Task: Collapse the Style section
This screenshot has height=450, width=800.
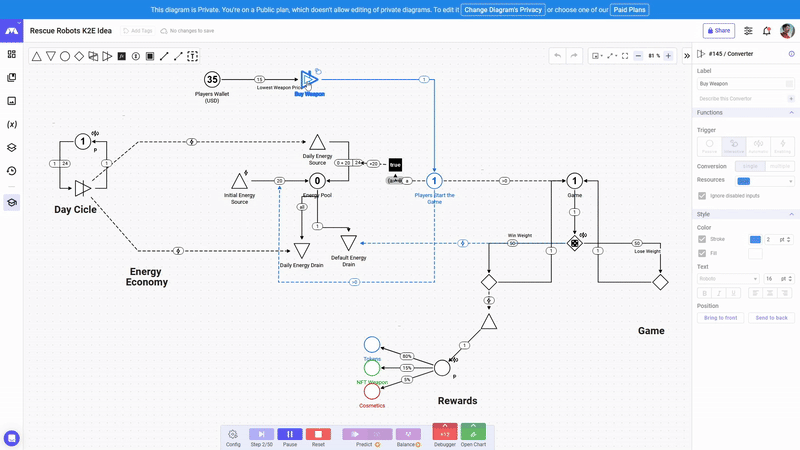Action: pos(791,214)
